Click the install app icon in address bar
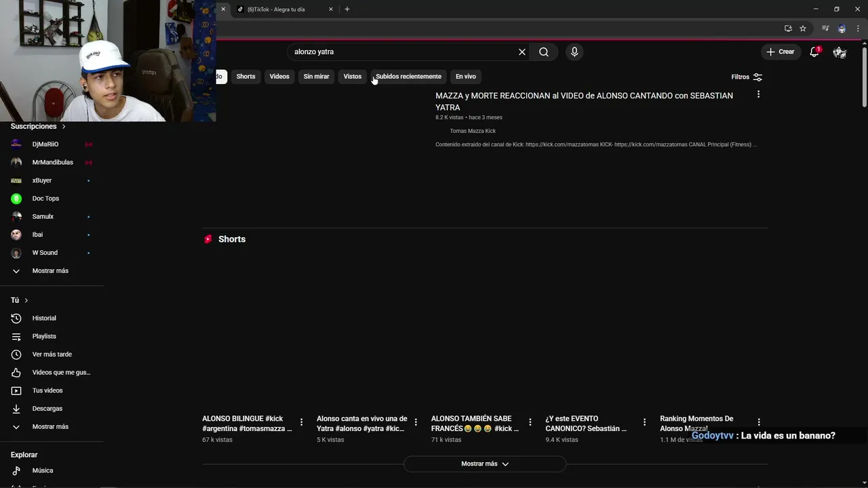Image resolution: width=868 pixels, height=488 pixels. pos(788,28)
